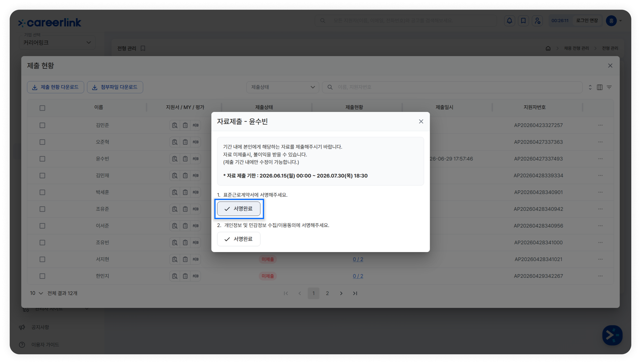641x364 pixels.
Task: Open application document icon for 김민준
Action: click(175, 125)
